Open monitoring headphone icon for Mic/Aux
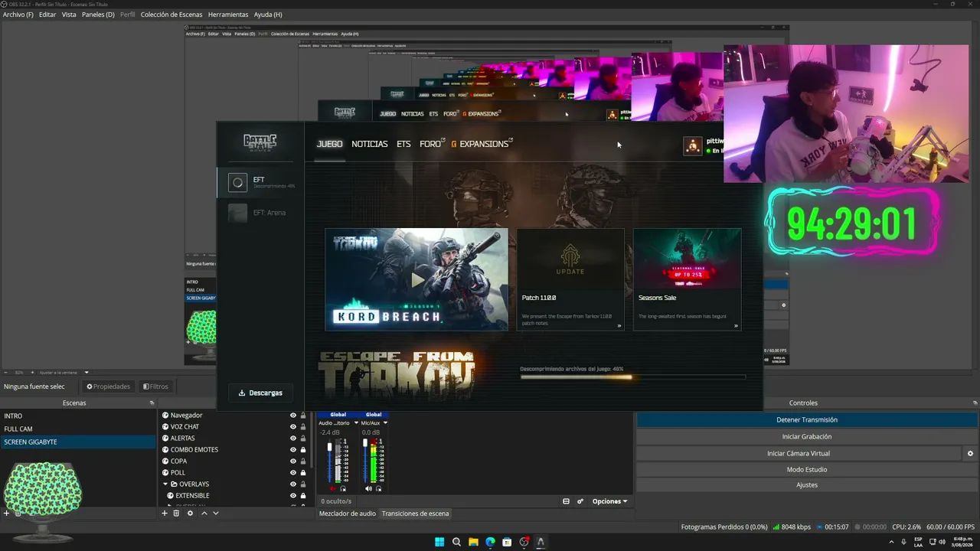Image resolution: width=980 pixels, height=551 pixels. [378, 488]
